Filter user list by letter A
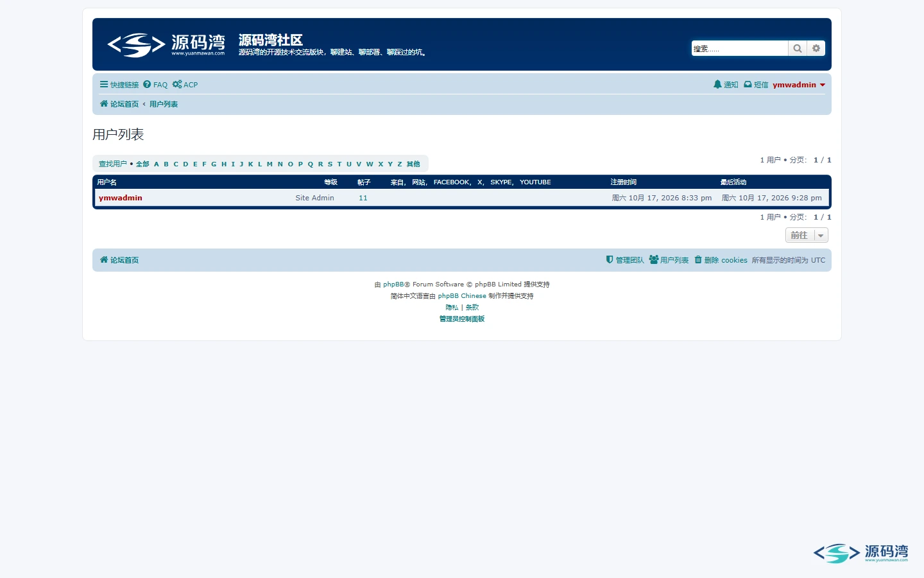The height and width of the screenshot is (578, 924). click(157, 164)
